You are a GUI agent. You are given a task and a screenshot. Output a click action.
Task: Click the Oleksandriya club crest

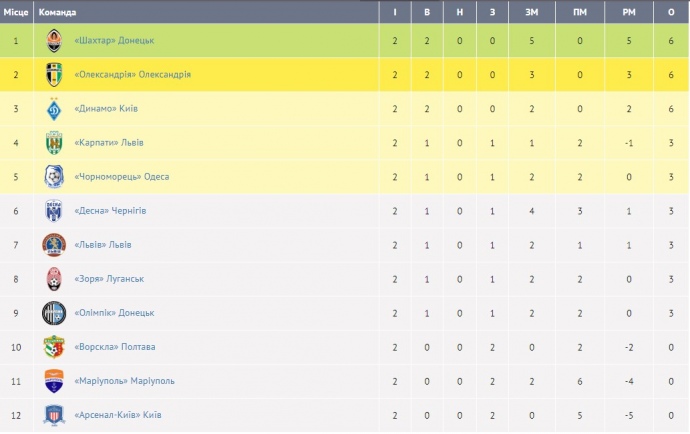(x=53, y=74)
